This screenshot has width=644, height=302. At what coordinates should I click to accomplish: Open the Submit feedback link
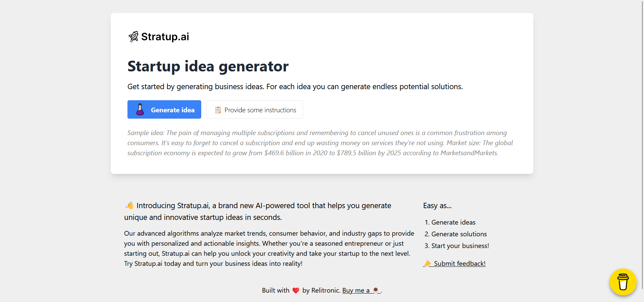(x=460, y=263)
